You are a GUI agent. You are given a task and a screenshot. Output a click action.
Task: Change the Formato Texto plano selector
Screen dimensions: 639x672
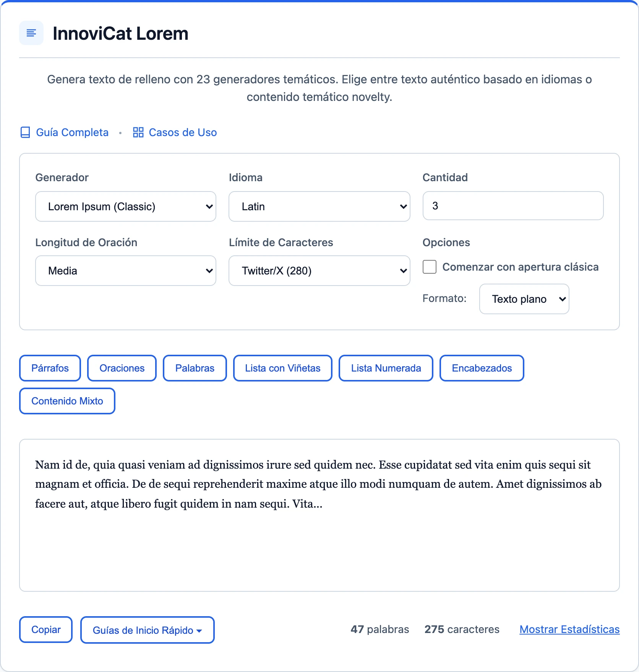click(524, 299)
